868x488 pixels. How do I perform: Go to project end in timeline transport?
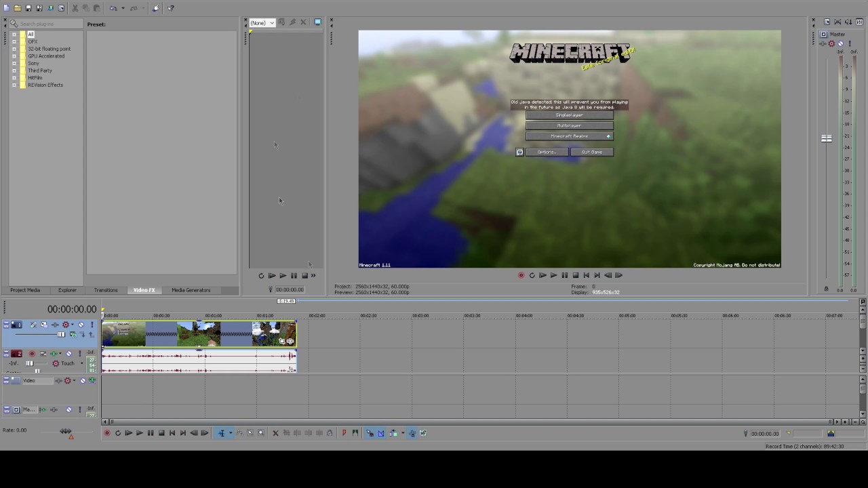[x=183, y=433]
